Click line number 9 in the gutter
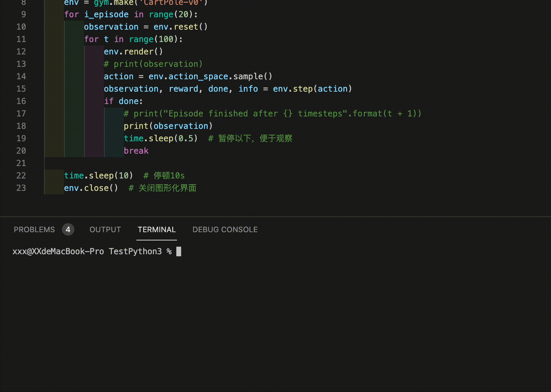The image size is (551, 392). [x=23, y=14]
